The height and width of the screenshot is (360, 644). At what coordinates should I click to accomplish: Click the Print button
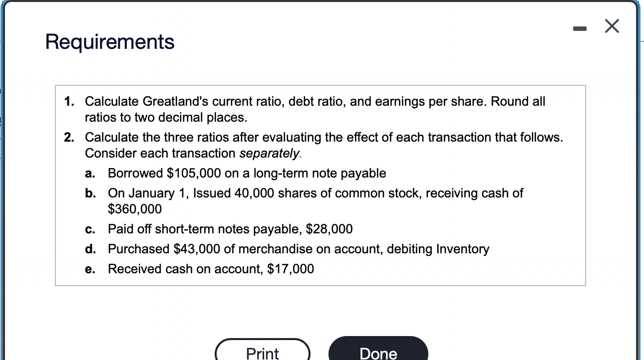click(262, 353)
